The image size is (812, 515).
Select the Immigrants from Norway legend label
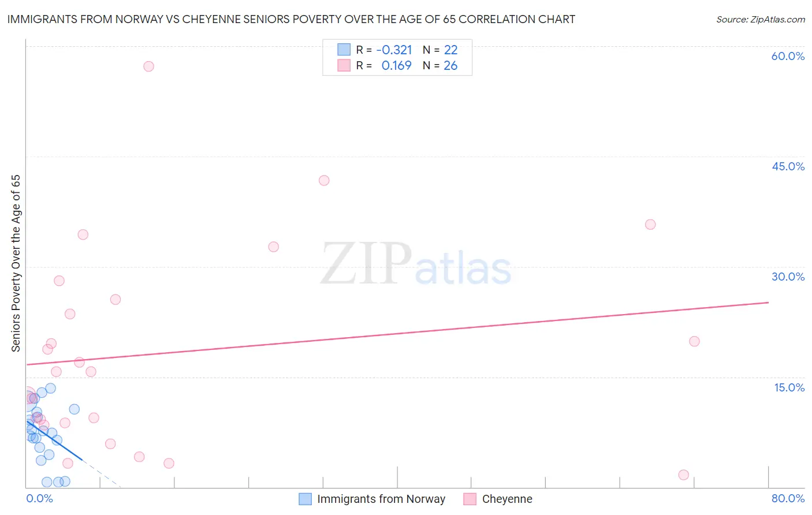[x=381, y=499]
